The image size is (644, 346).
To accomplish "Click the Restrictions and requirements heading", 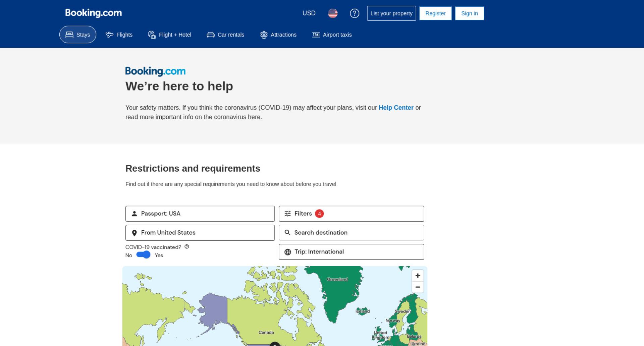I will (193, 168).
